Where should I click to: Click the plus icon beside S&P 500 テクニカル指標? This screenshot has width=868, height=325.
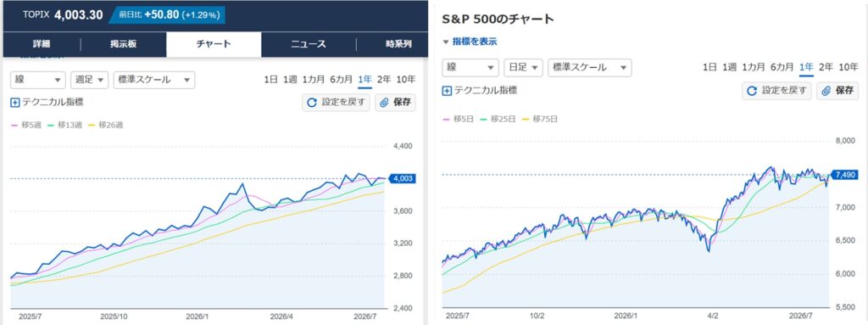(447, 91)
